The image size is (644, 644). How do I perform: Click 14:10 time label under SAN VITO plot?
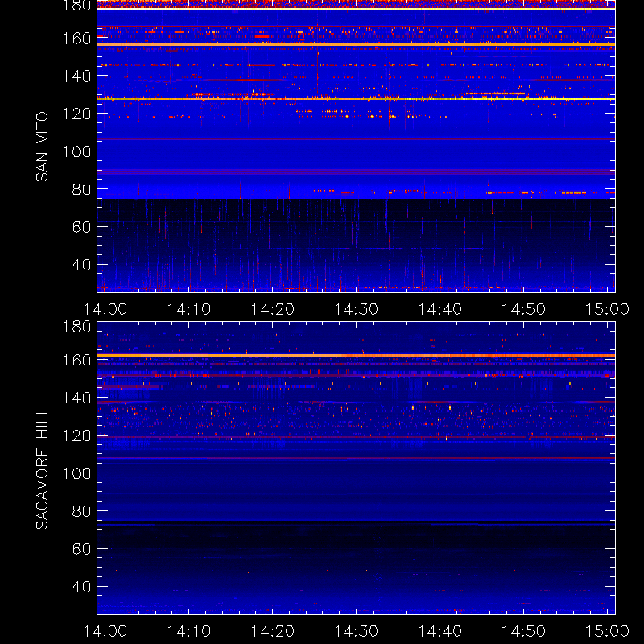tap(189, 309)
